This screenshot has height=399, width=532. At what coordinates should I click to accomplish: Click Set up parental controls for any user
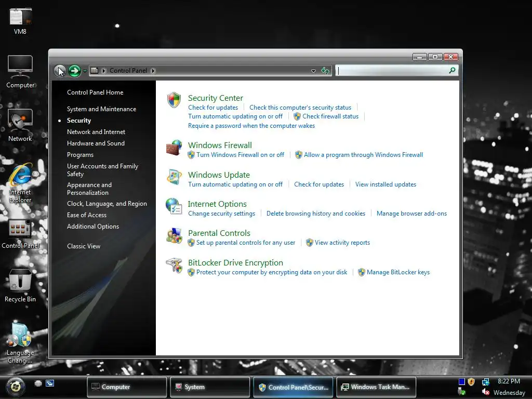tap(246, 243)
